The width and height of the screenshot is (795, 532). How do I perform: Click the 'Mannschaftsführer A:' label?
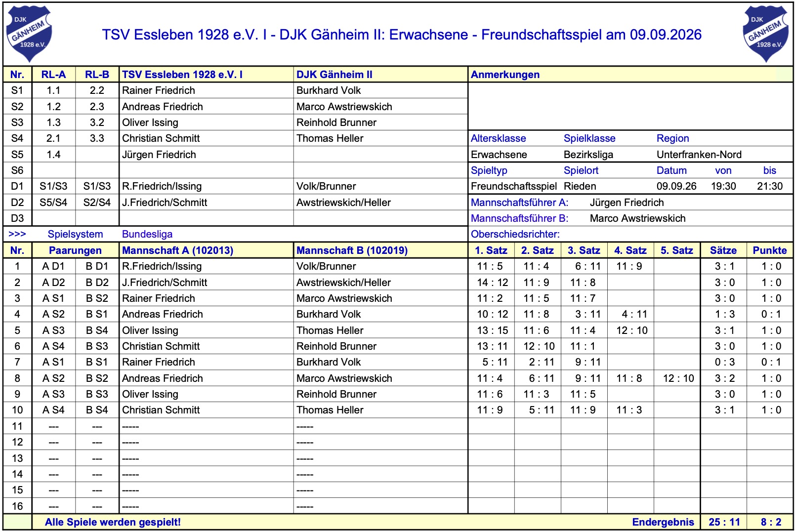point(520,203)
